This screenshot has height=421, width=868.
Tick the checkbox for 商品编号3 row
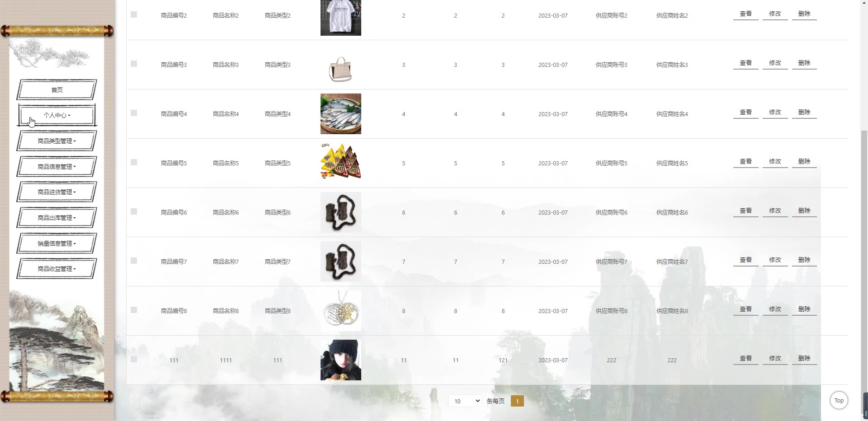(134, 64)
